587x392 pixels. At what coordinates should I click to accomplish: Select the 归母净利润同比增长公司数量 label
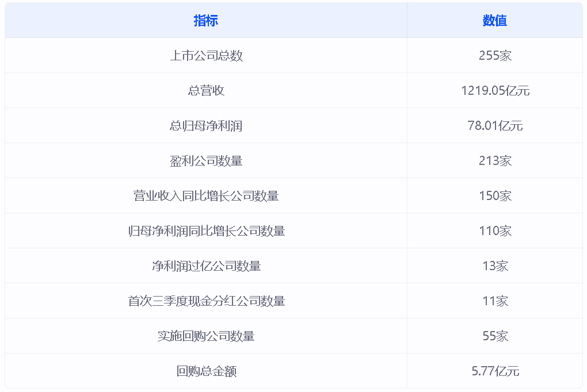point(206,231)
